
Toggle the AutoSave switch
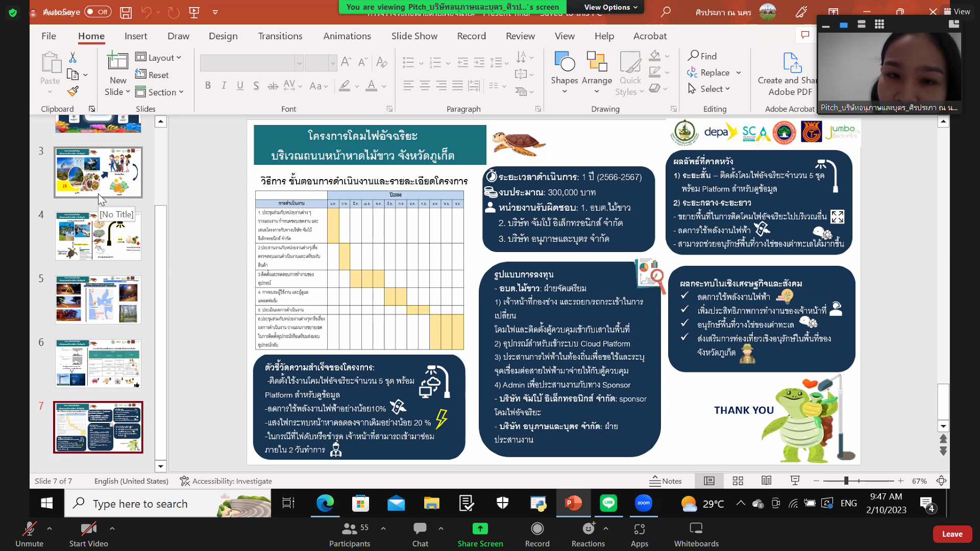pos(98,12)
